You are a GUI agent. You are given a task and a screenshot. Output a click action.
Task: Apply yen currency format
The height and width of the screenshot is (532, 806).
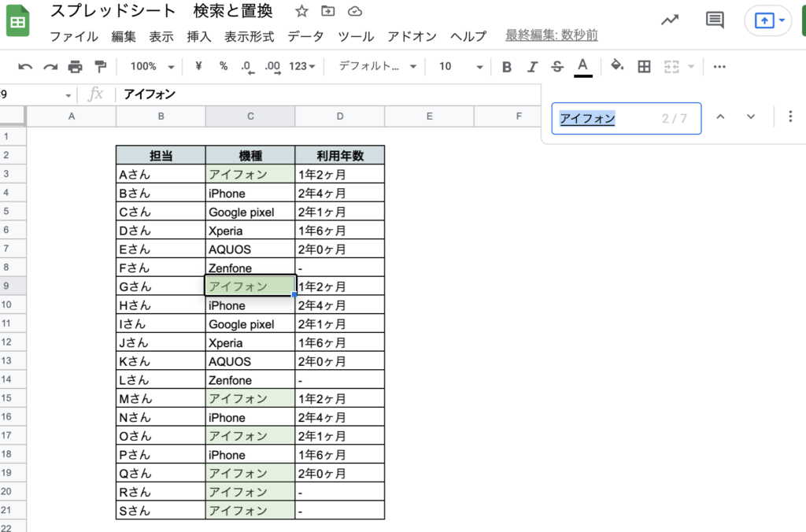[x=198, y=66]
